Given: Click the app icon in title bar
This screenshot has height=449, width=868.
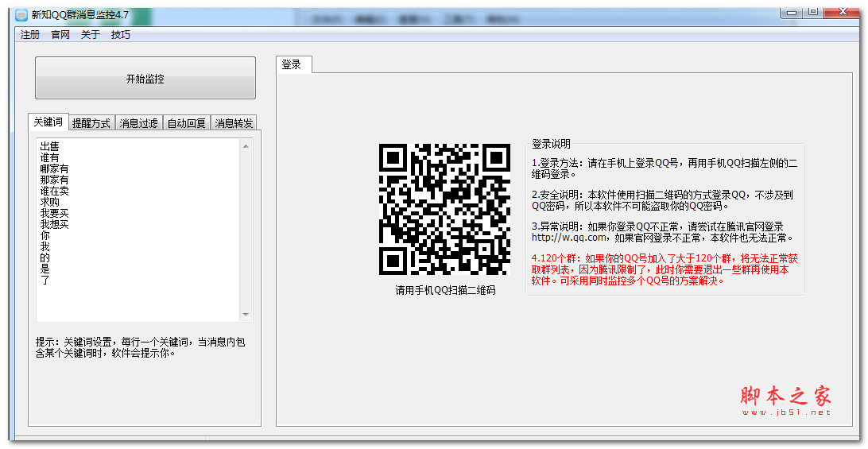Looking at the screenshot, I should tap(21, 15).
